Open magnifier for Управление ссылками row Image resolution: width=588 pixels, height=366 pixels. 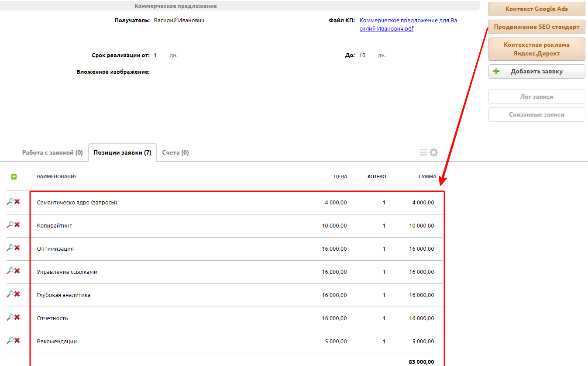tap(10, 271)
